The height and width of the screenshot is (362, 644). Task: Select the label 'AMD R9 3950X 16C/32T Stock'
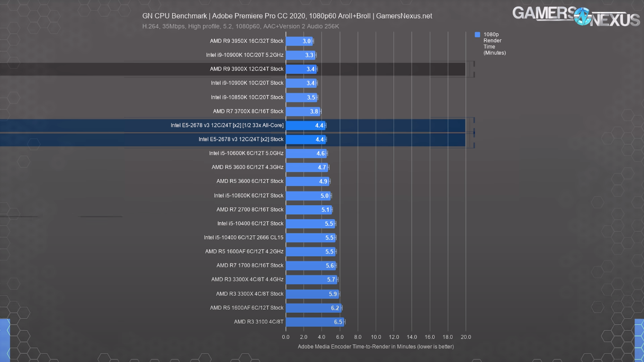click(x=247, y=41)
